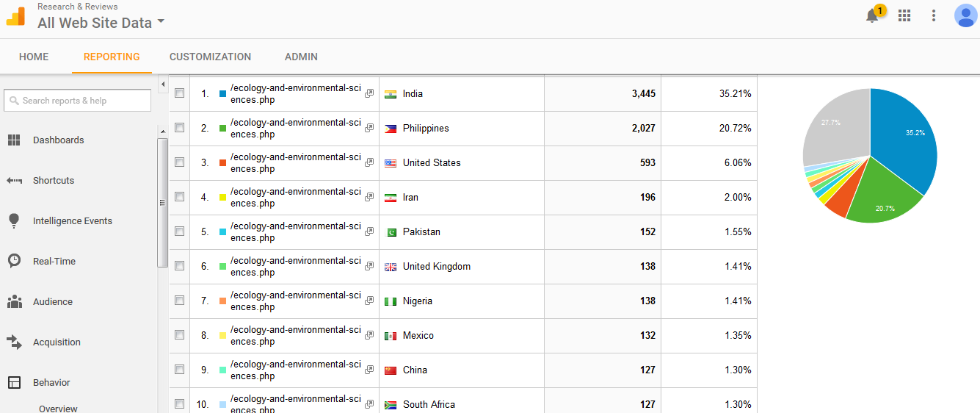This screenshot has width=980, height=413.
Task: Click the Google Analytics logo
Action: pyautogui.click(x=15, y=15)
